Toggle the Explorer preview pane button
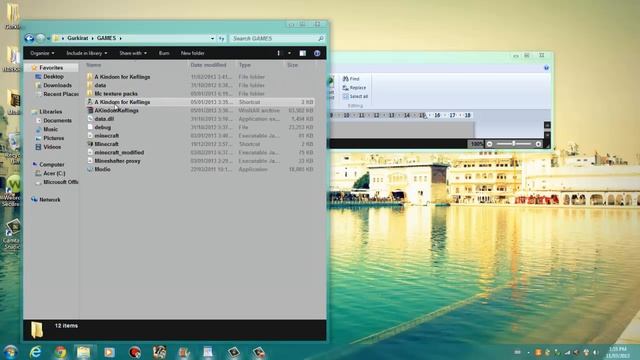The height and width of the screenshot is (360, 640). click(302, 53)
